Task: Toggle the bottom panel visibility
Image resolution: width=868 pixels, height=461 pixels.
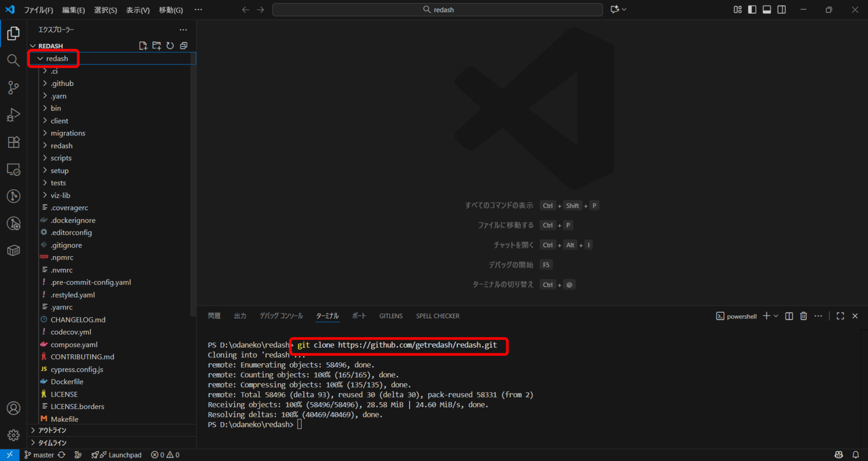Action: (x=767, y=10)
